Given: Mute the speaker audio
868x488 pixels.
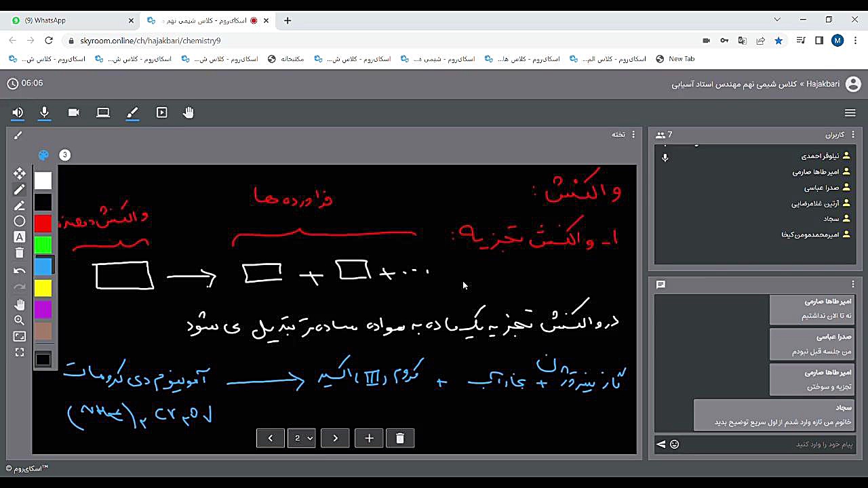Looking at the screenshot, I should click(x=18, y=113).
